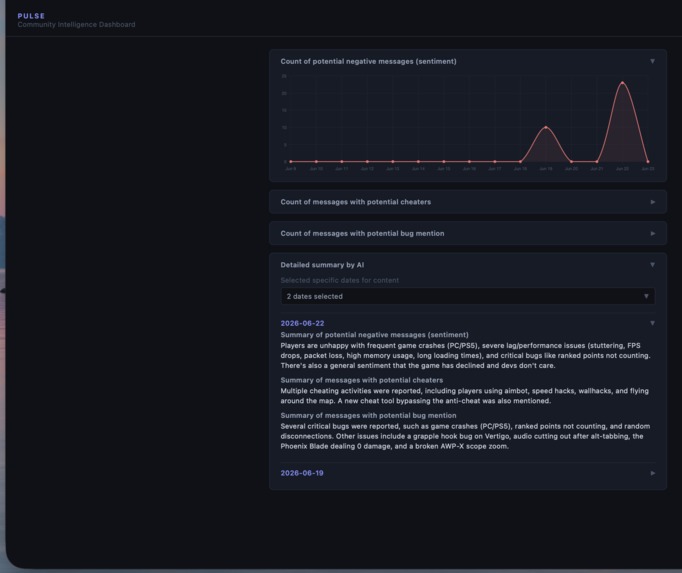Collapse the Detailed summary by AI arrow

click(652, 265)
